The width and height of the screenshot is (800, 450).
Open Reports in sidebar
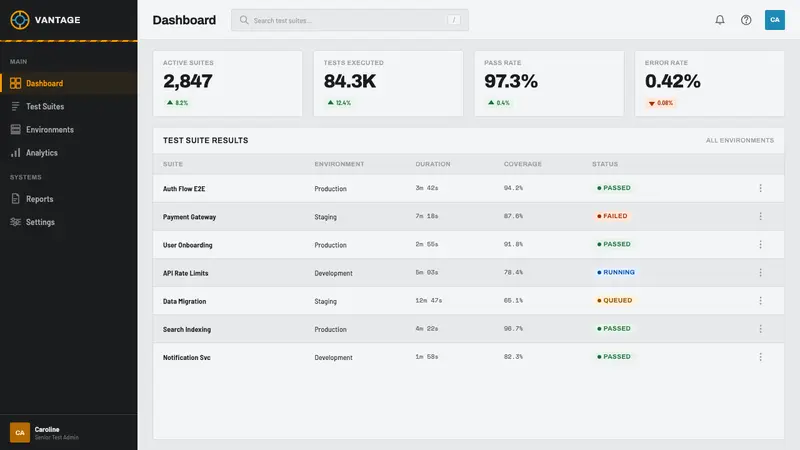(x=69, y=198)
